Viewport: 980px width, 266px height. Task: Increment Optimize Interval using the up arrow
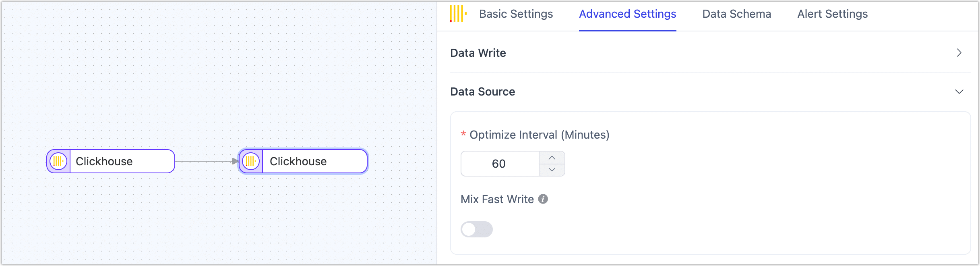coord(552,158)
